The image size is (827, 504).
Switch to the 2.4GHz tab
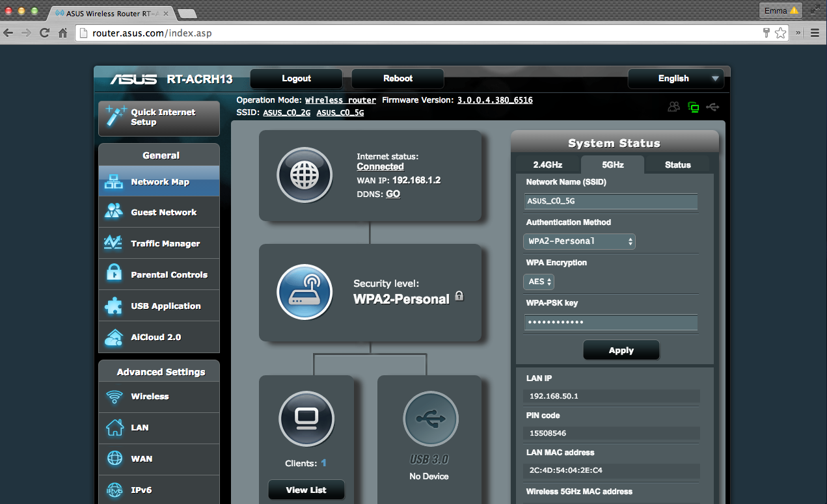point(548,165)
